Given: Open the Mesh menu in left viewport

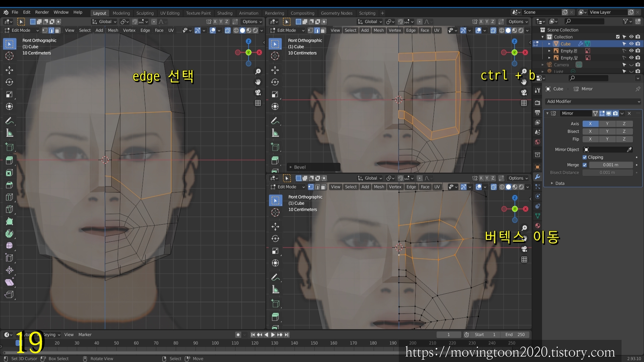Looking at the screenshot, I should [113, 31].
